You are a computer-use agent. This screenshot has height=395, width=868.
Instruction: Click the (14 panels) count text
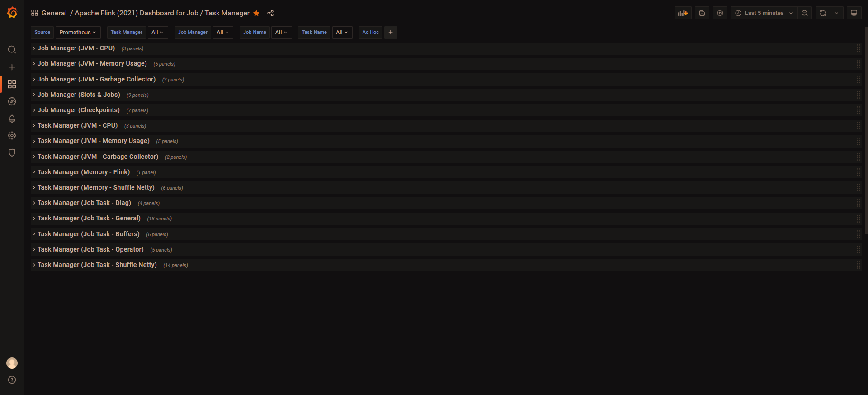(x=175, y=265)
